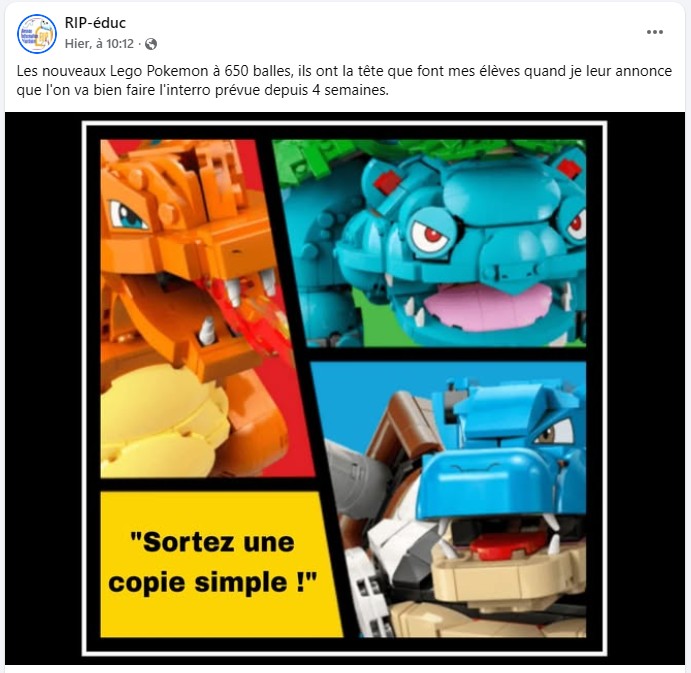Click the orange Charizard Lego panel
Screen dimensions: 691x673
pos(194,309)
